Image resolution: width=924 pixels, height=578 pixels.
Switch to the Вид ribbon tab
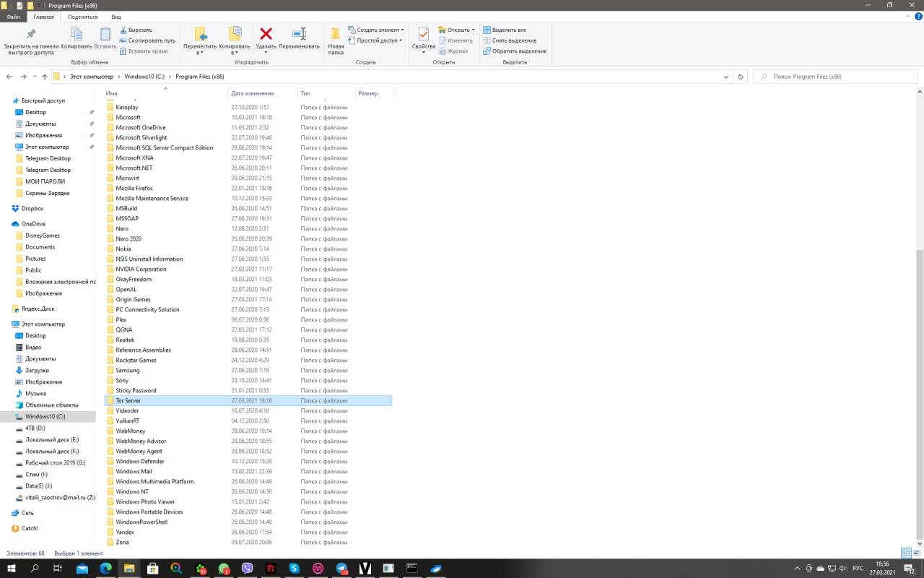[116, 17]
